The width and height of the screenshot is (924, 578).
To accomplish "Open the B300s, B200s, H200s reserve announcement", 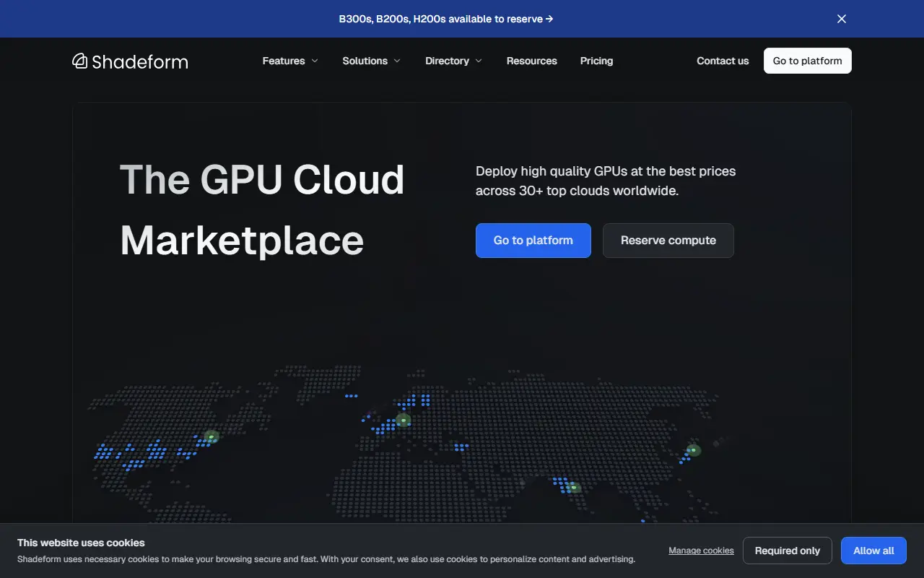I will [446, 19].
